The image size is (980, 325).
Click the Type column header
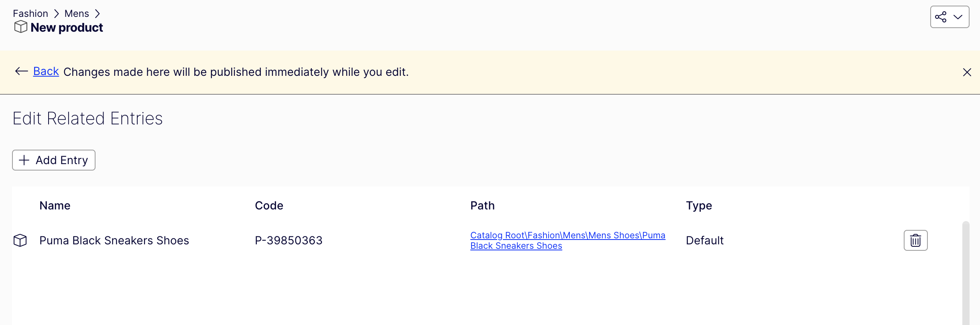[x=699, y=205]
